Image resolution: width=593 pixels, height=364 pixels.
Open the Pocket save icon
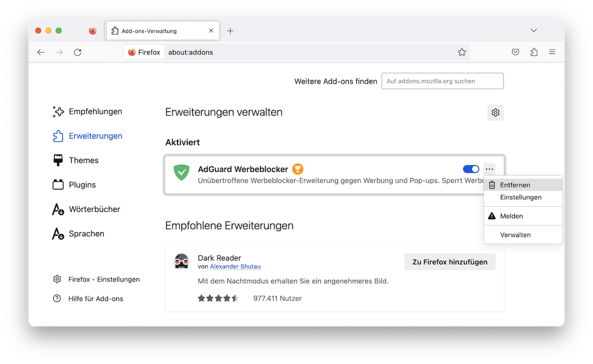tap(515, 52)
